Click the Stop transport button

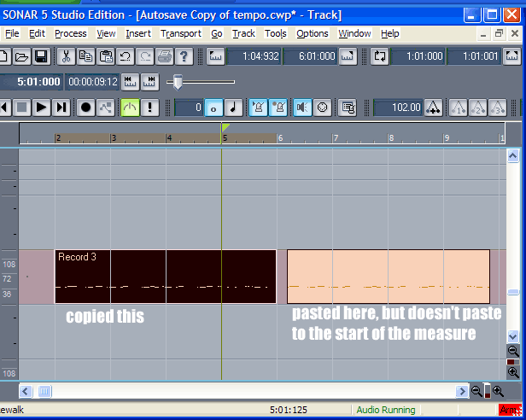tap(21, 108)
